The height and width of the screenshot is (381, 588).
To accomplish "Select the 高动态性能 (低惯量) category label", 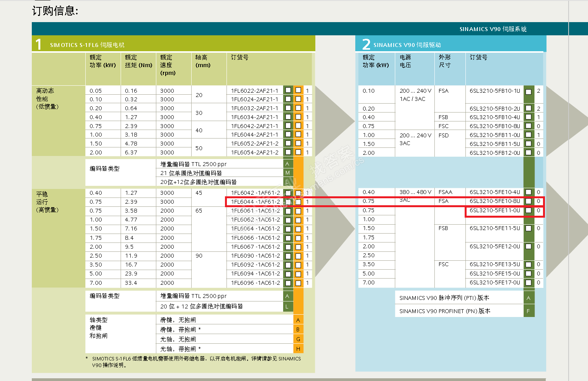I will click(x=47, y=99).
